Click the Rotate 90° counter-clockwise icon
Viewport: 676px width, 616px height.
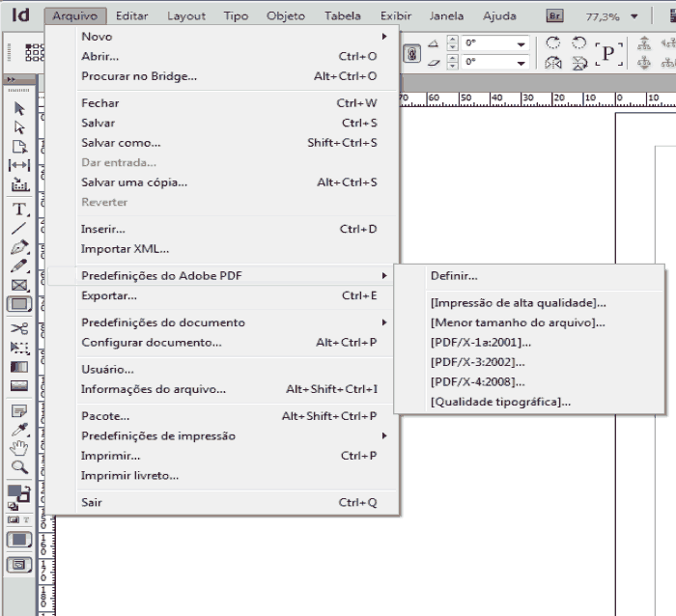tap(579, 42)
